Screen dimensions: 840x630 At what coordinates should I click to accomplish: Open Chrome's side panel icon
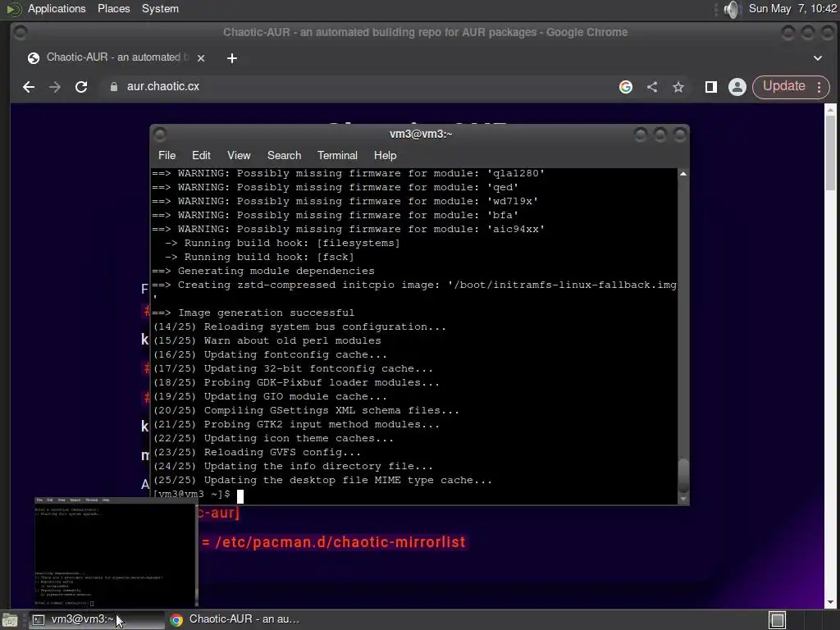711,87
